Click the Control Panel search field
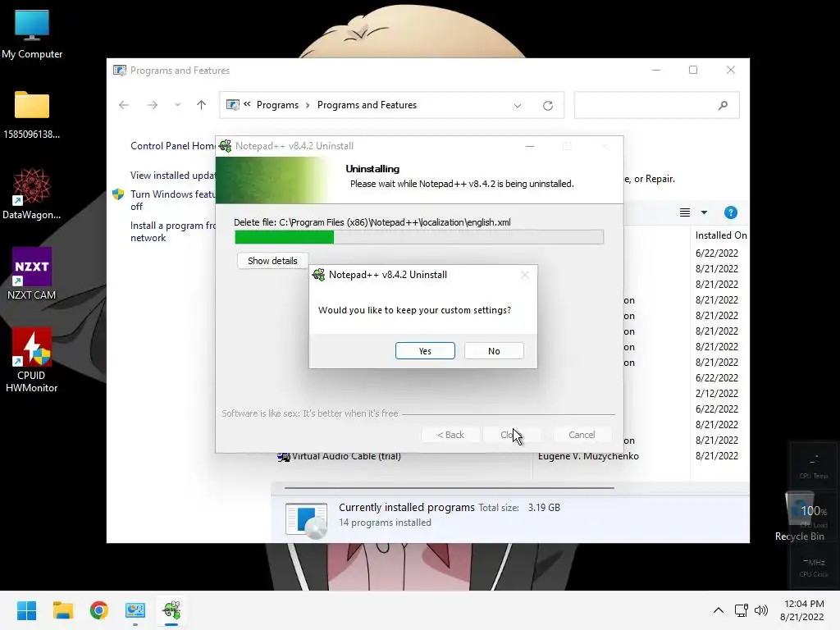Viewport: 840px width, 630px height. [x=657, y=105]
